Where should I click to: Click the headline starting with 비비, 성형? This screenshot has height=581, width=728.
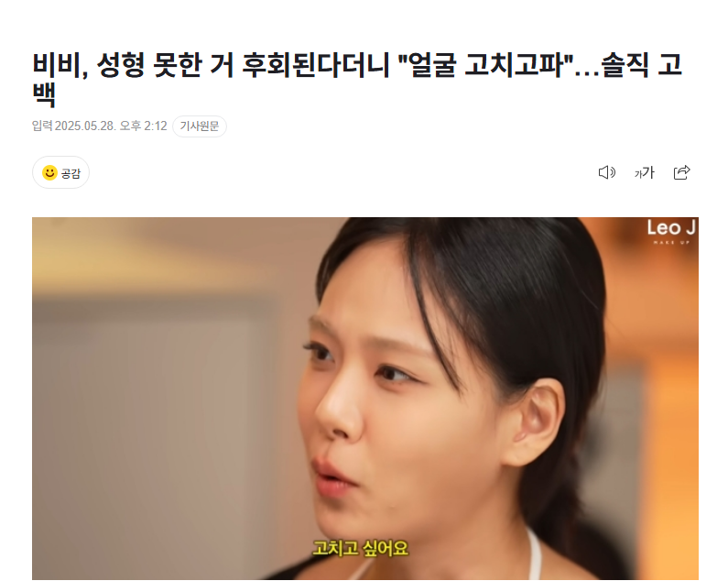[x=356, y=80]
